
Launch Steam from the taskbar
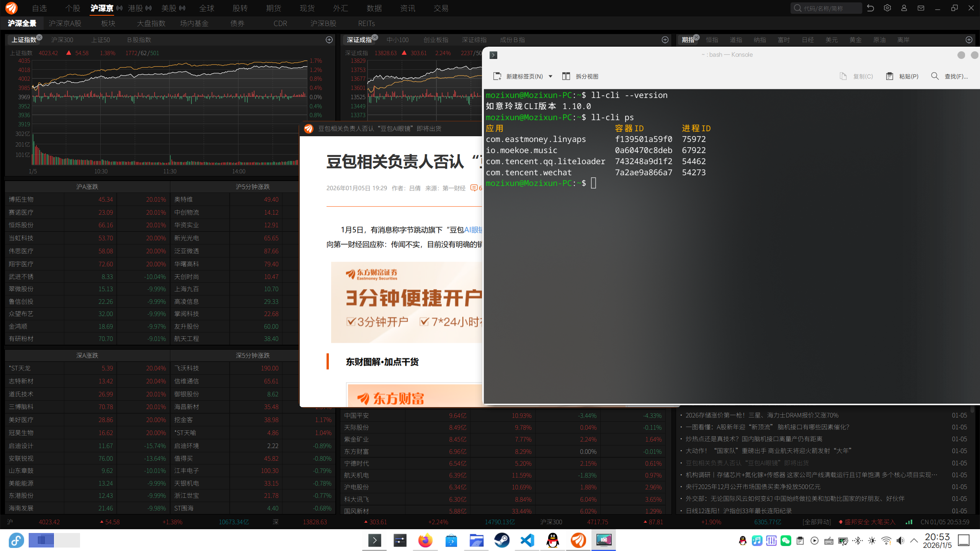502,540
